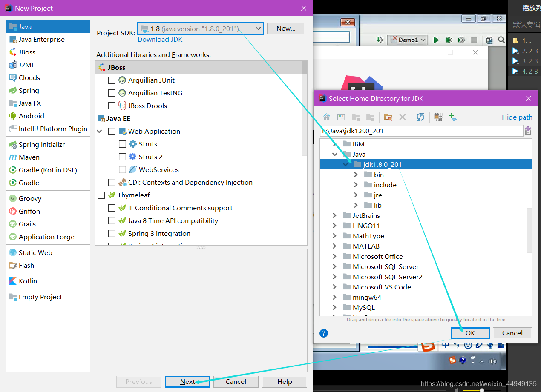Screen dimensions: 541x392
Task: Click the path history icon beside path field
Action: [528, 131]
